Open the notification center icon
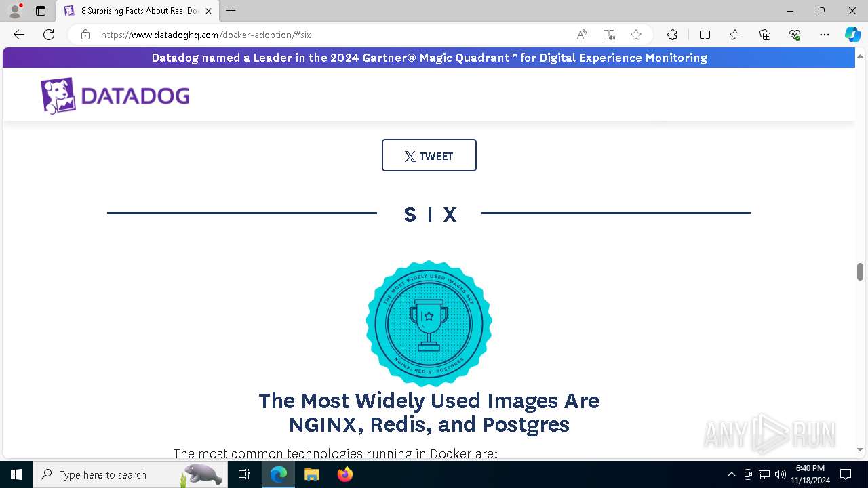The width and height of the screenshot is (868, 488). coord(846,474)
